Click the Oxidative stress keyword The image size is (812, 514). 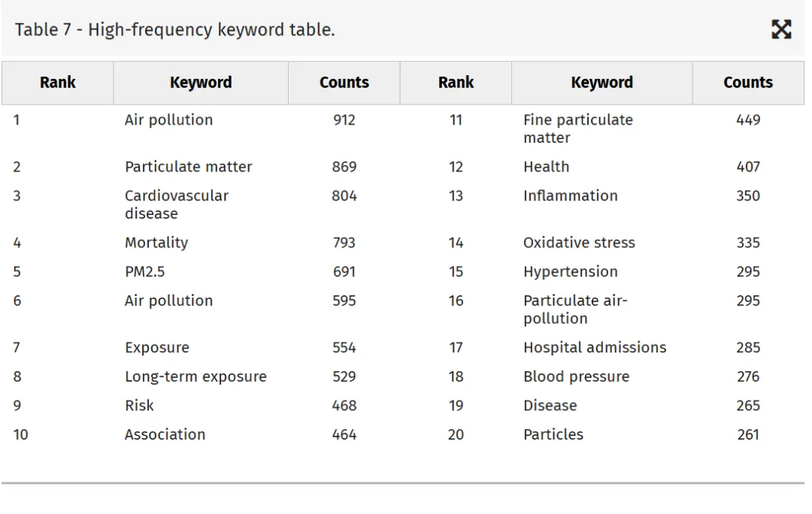point(579,243)
